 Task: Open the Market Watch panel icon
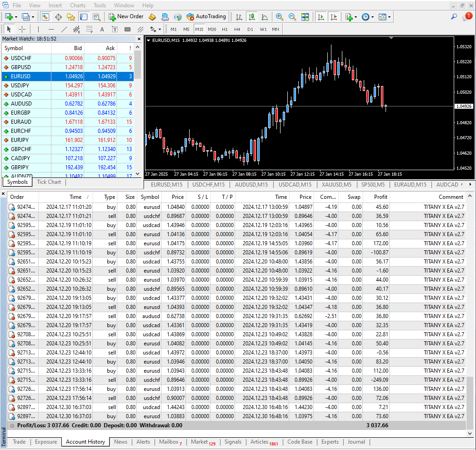(x=45, y=17)
